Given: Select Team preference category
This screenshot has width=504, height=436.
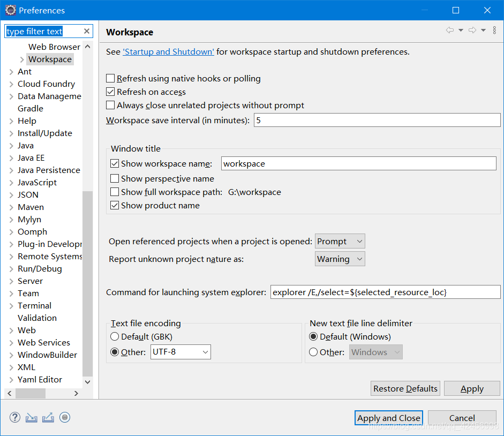Looking at the screenshot, I should [x=28, y=293].
